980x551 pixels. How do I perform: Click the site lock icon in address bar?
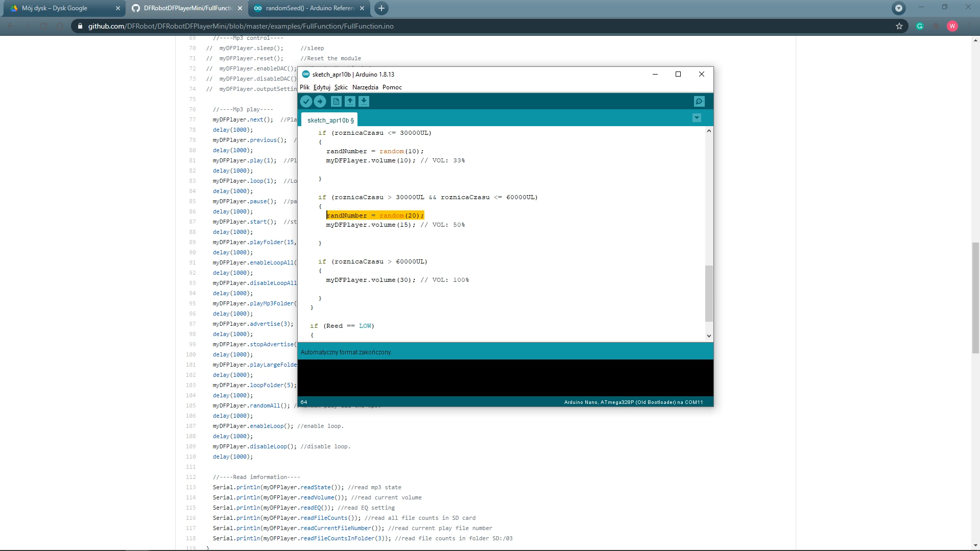click(80, 26)
